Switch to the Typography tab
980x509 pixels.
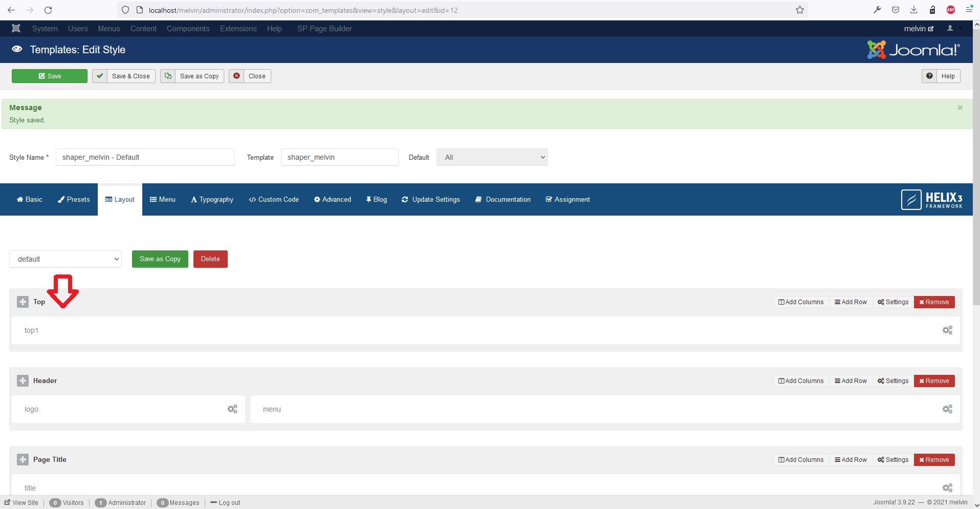coord(212,200)
